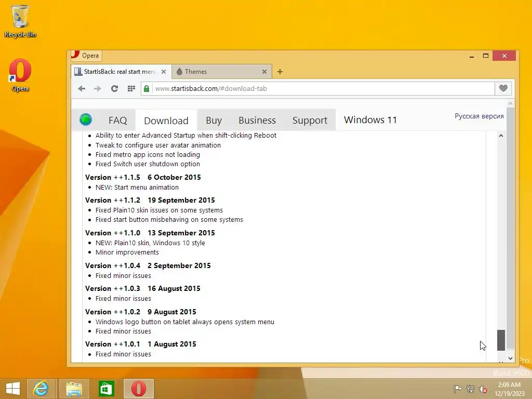Click Opera taskbar button
This screenshot has height=399, width=532.
tap(138, 389)
